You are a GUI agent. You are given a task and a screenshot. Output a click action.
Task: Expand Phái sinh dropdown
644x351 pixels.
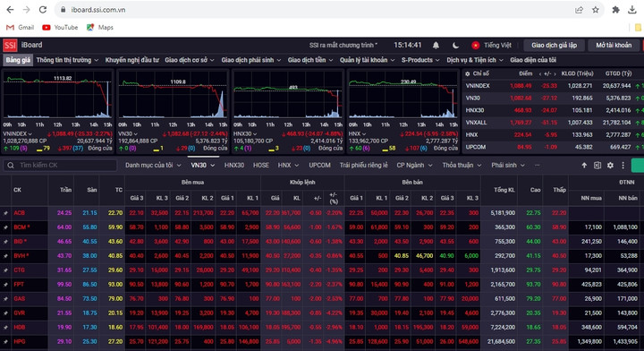[508, 166]
